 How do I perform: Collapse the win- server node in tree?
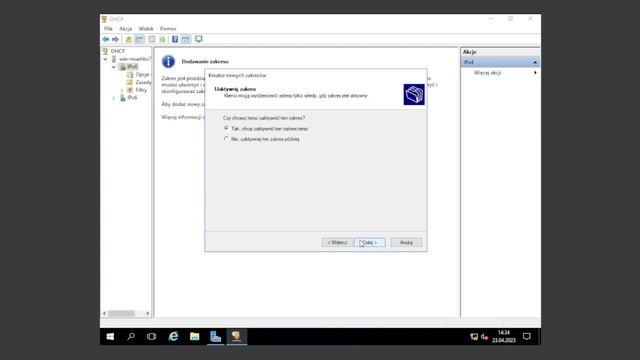(106, 59)
